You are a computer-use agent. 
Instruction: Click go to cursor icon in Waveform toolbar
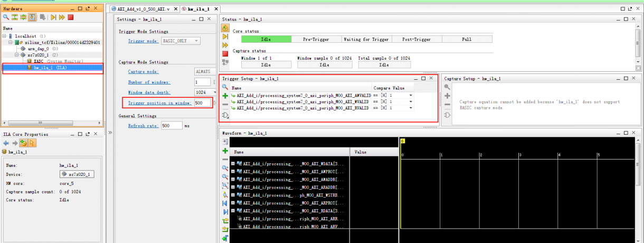(x=225, y=194)
